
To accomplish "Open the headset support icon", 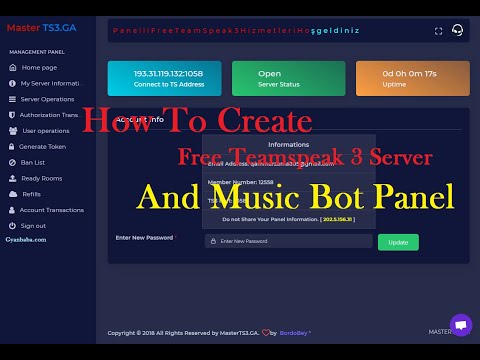I will pyautogui.click(x=457, y=30).
